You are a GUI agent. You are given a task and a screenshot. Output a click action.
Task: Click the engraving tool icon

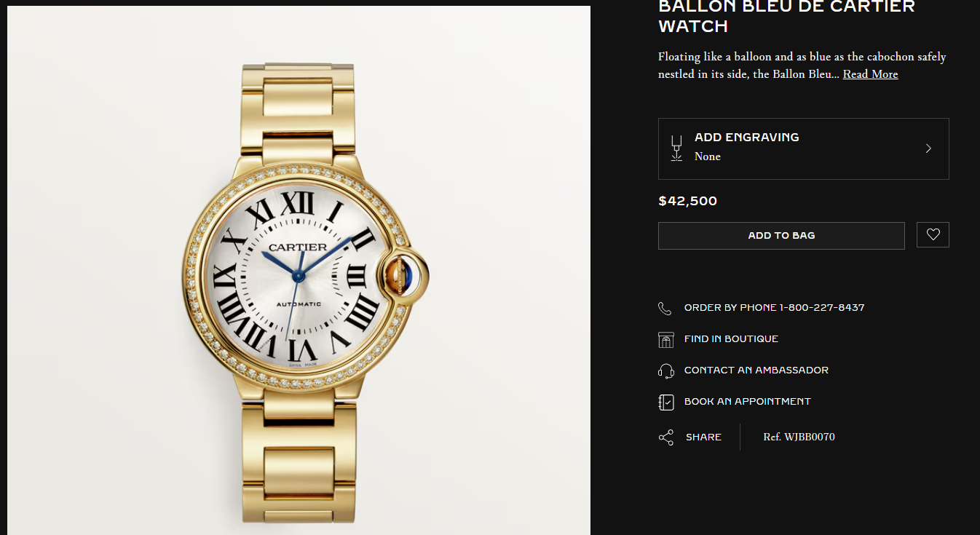[x=676, y=148]
